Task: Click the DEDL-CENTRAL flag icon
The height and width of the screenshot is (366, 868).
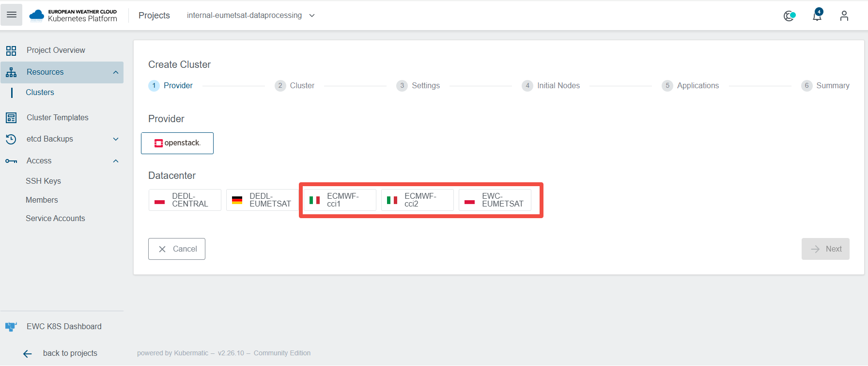Action: 160,200
